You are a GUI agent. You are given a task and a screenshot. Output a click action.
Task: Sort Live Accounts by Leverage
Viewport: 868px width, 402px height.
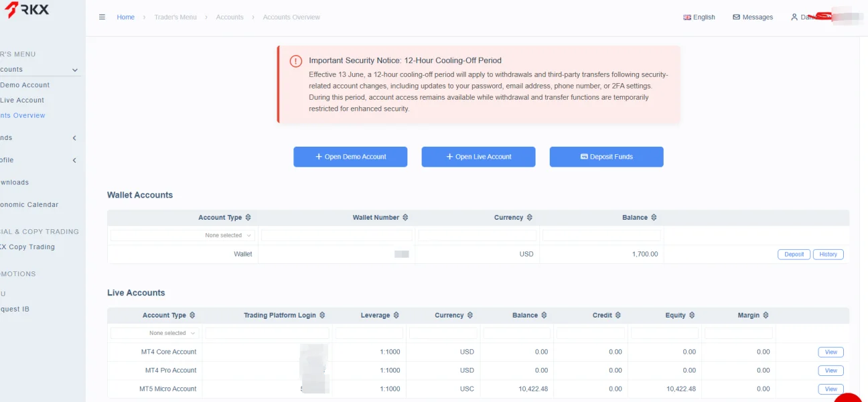(x=396, y=316)
